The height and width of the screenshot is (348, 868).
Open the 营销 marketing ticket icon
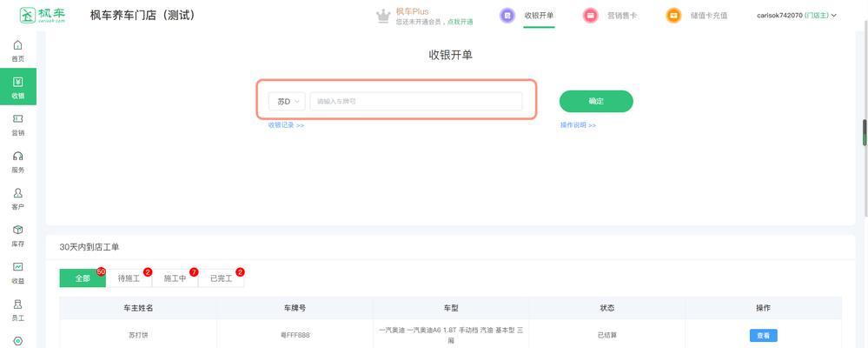click(x=17, y=119)
